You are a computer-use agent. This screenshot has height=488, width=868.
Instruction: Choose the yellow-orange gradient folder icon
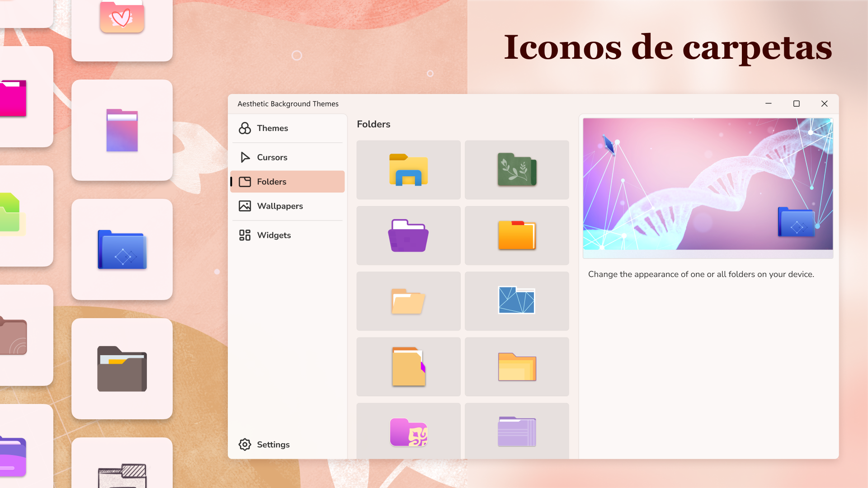[517, 366]
